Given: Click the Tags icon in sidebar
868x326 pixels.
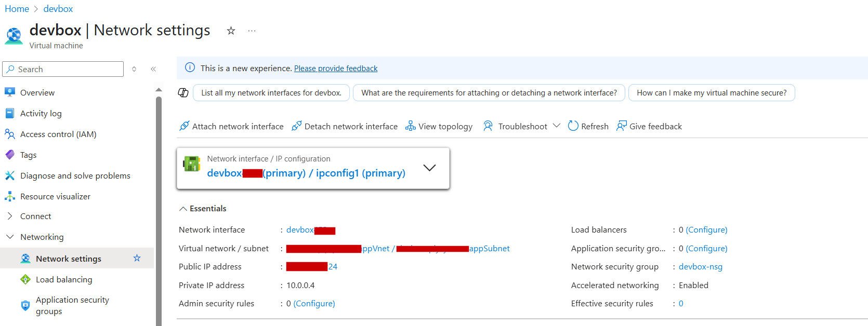Looking at the screenshot, I should click(x=10, y=155).
